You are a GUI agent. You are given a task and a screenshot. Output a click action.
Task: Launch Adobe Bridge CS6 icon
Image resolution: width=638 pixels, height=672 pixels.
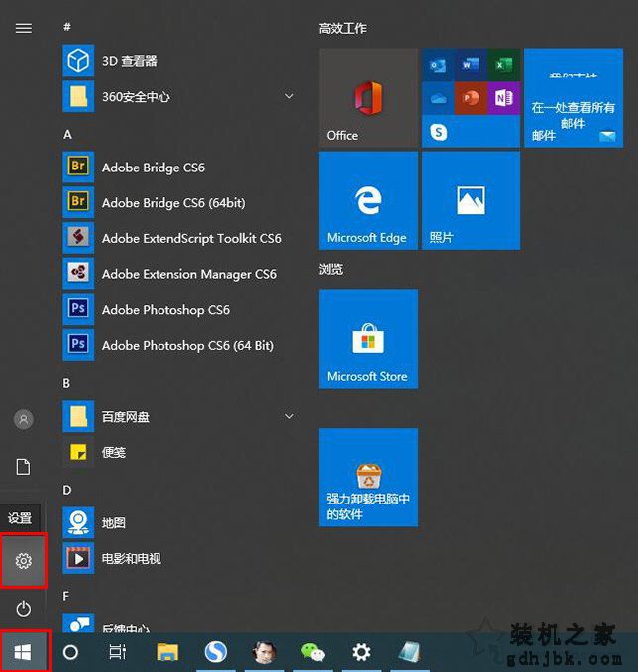(x=78, y=167)
